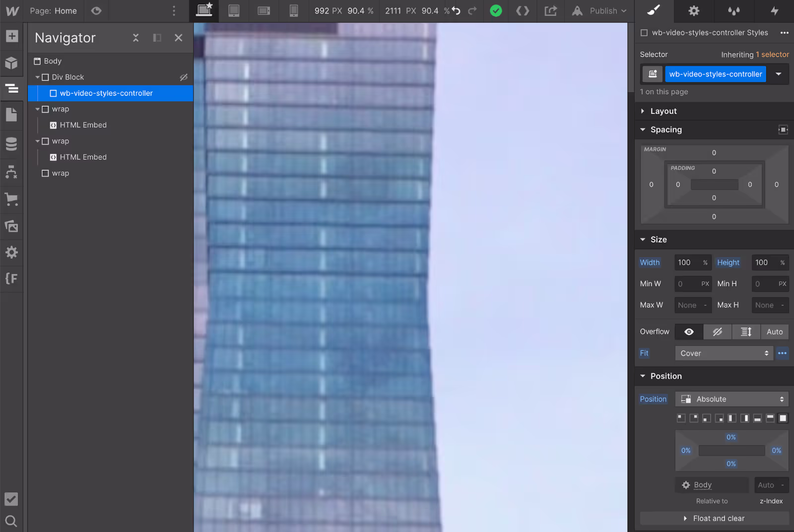Pin the Navigator panel
Image resolution: width=794 pixels, height=532 pixels.
(157, 38)
